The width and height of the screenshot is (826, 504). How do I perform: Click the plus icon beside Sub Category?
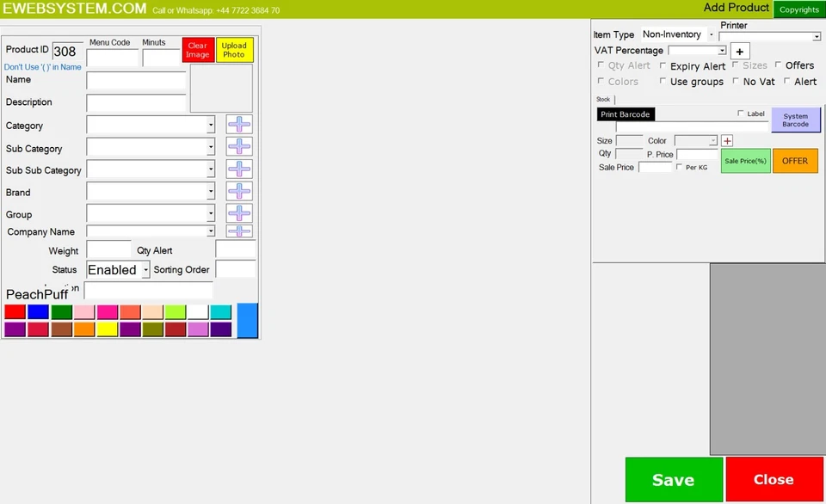pos(237,146)
